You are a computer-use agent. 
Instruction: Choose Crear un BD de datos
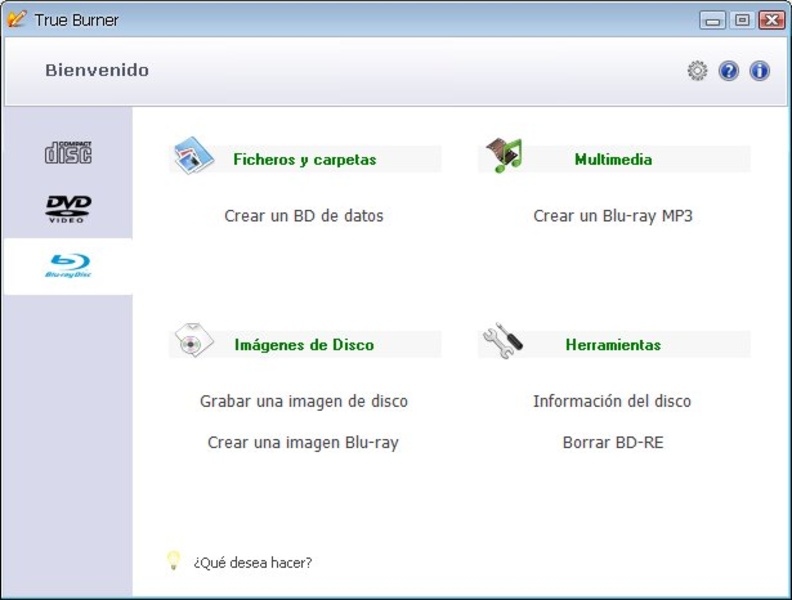pyautogui.click(x=304, y=216)
